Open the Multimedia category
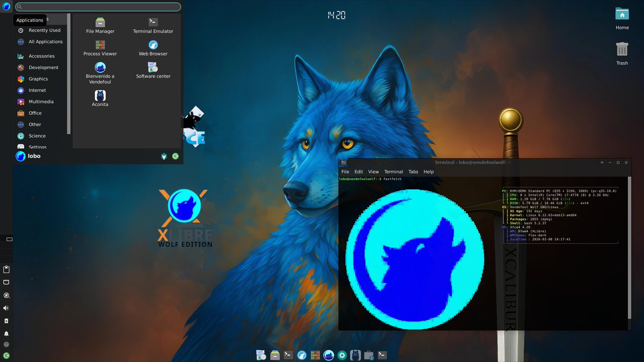This screenshot has height=362, width=644. tap(41, 102)
